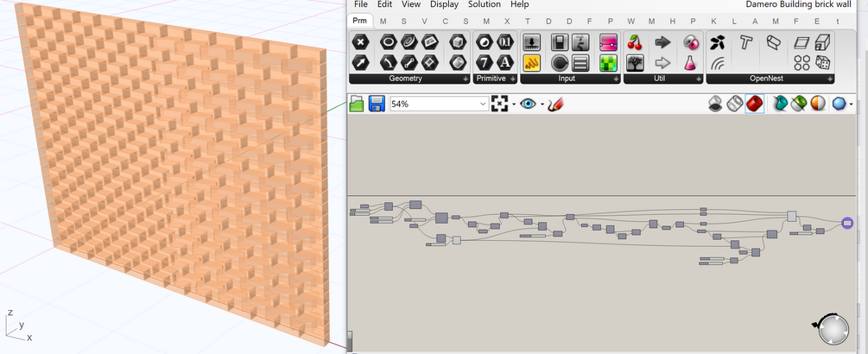Select the light gray arrow Util icon
The image size is (868, 354).
coord(662,62)
